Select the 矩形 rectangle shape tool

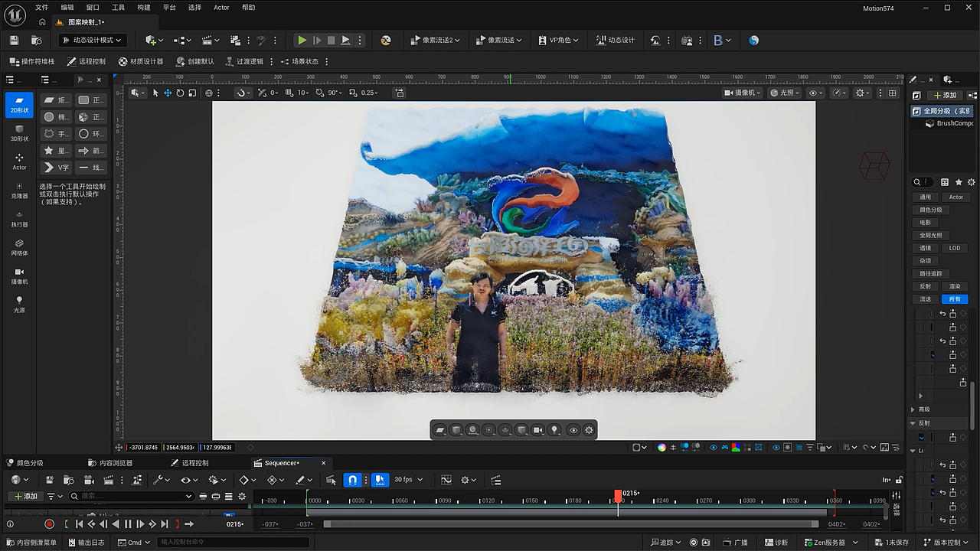(x=55, y=100)
